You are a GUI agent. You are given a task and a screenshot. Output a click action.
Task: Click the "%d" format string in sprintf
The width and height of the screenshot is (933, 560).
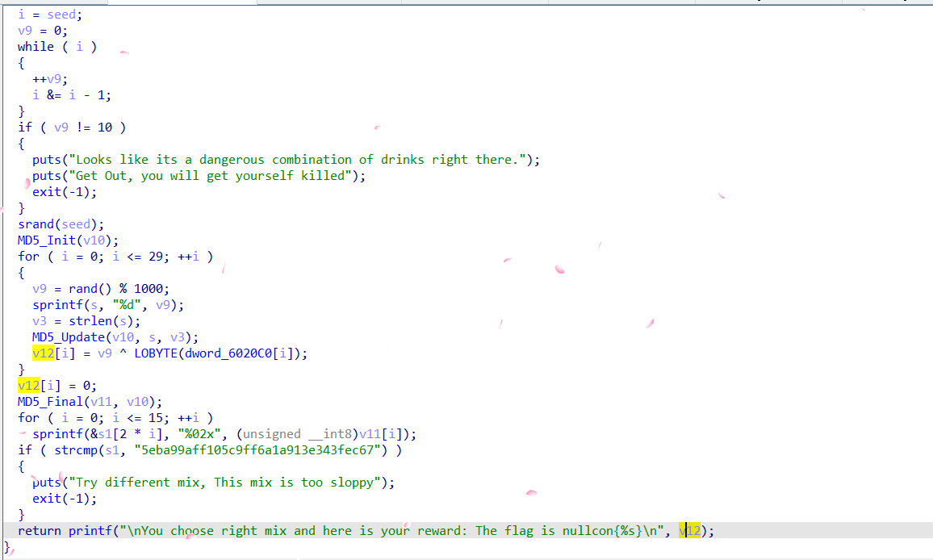126,305
